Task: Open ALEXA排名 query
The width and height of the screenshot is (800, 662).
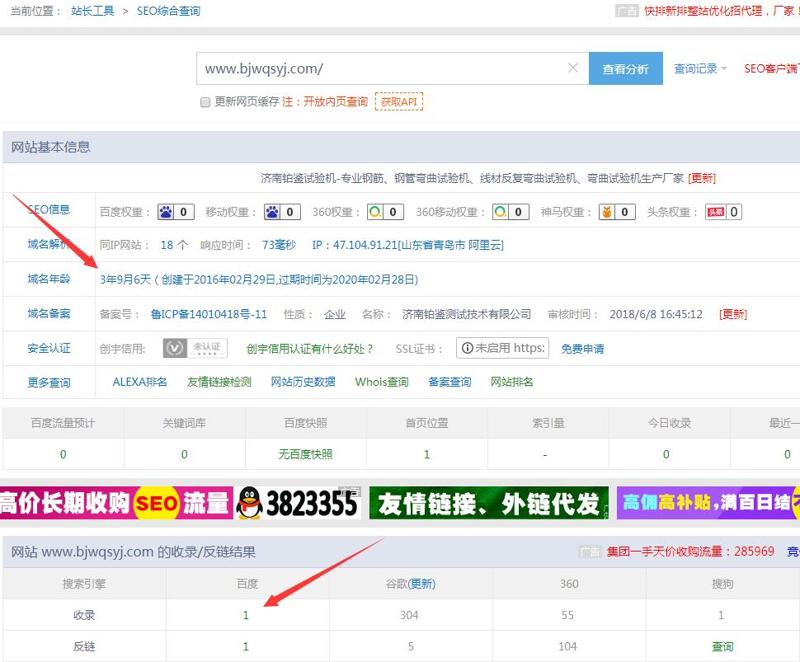Action: pos(140,382)
